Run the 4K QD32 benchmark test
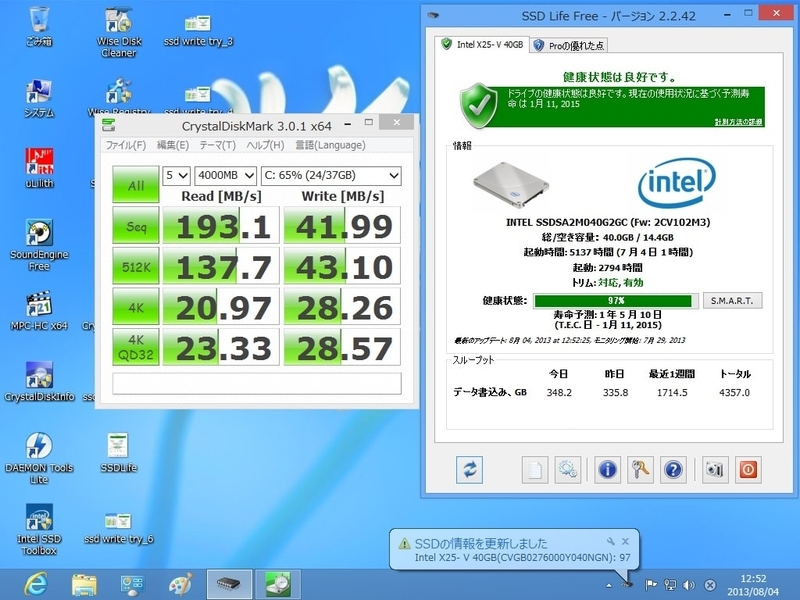The width and height of the screenshot is (800, 600). click(x=136, y=347)
